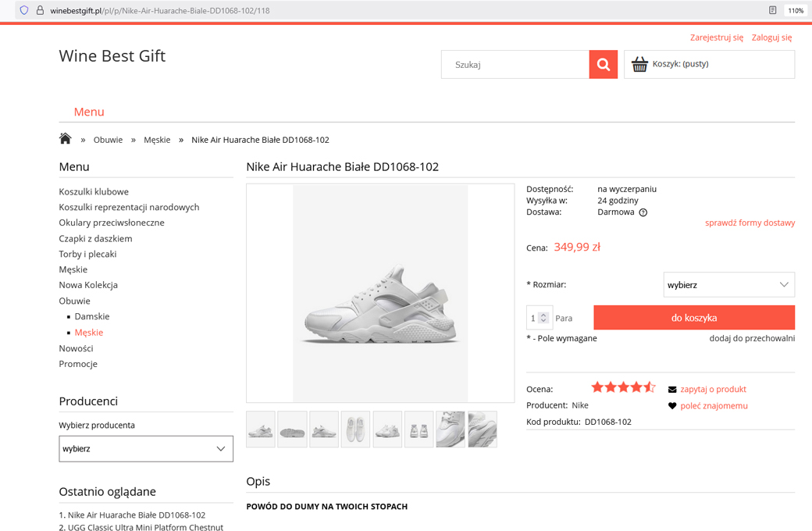Viewport: 812px width, 531px height.
Task: Open the red Menu navigation item
Action: coord(89,112)
